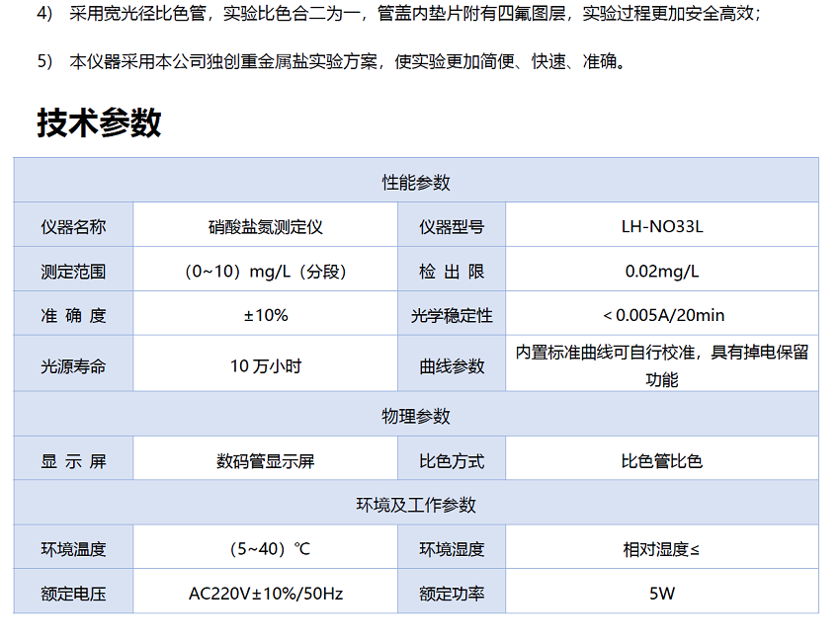Click the '0.02mg/L' detection limit value

pos(662,272)
